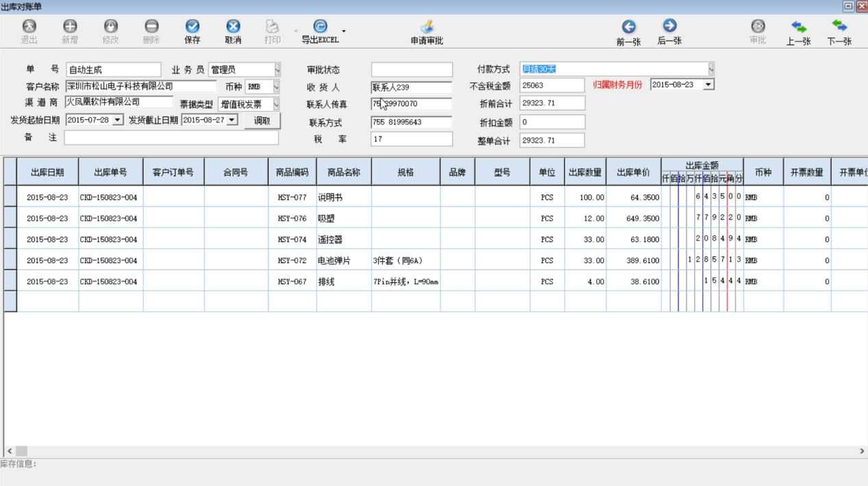Open the 归属财务月份 date dropdown
Screen dimensions: 868x486
(x=708, y=84)
